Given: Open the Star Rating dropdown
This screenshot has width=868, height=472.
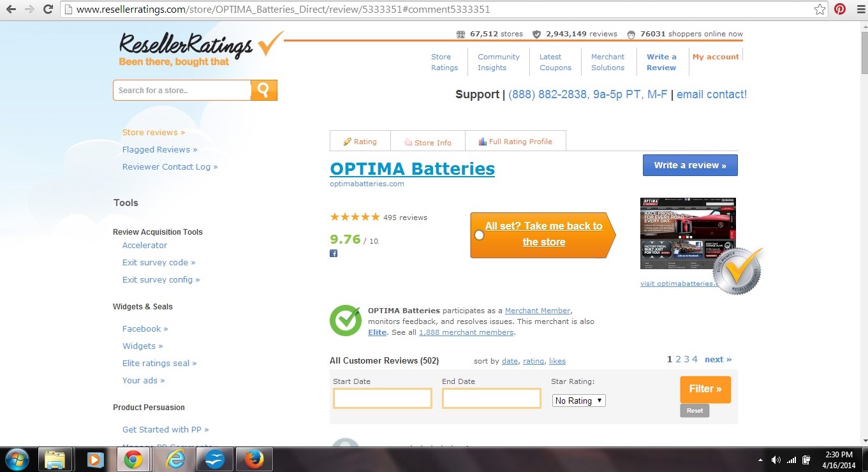Looking at the screenshot, I should (x=578, y=401).
